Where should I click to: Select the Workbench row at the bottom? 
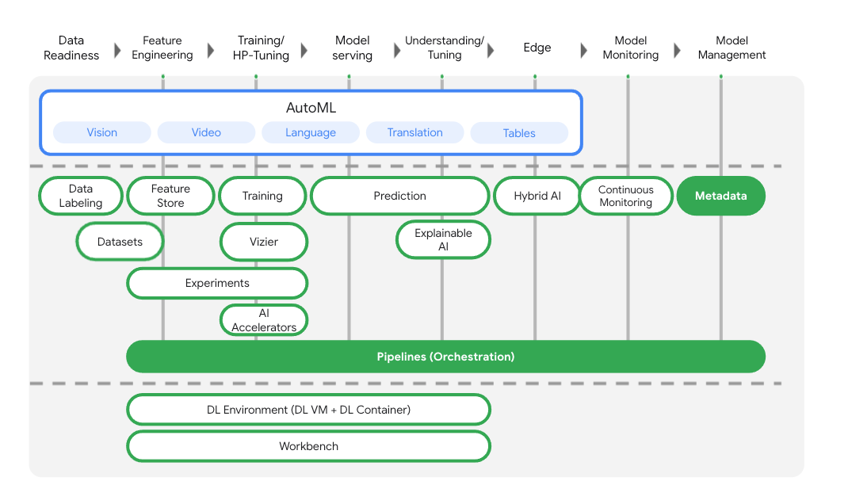308,446
